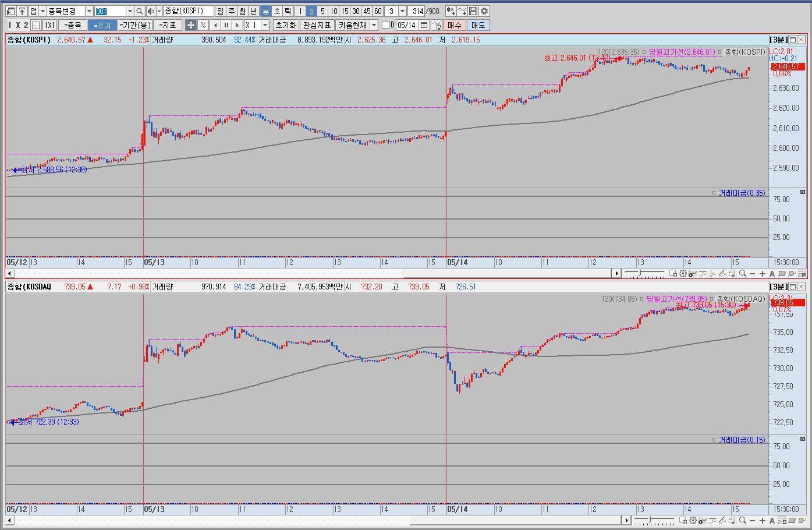Click the 05/14 date input field
The image size is (812, 530).
[407, 25]
